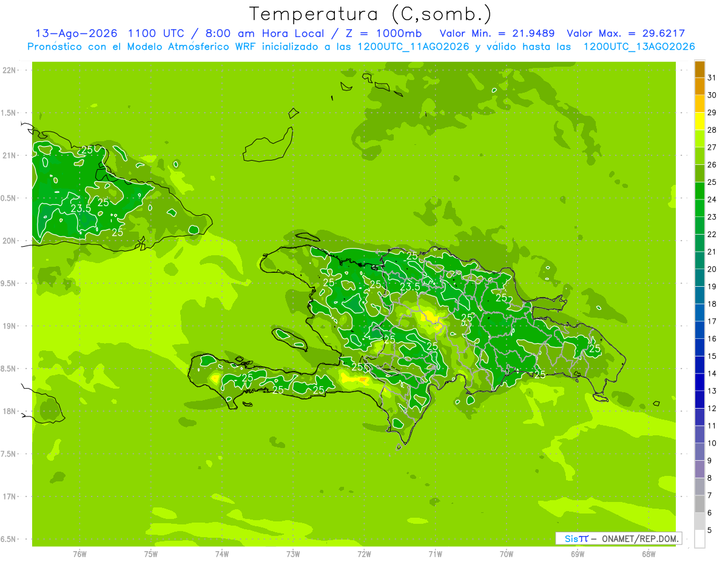Pick the purple swatch between 8 and 9
Viewport: 728px width, 562px height.
pos(699,469)
